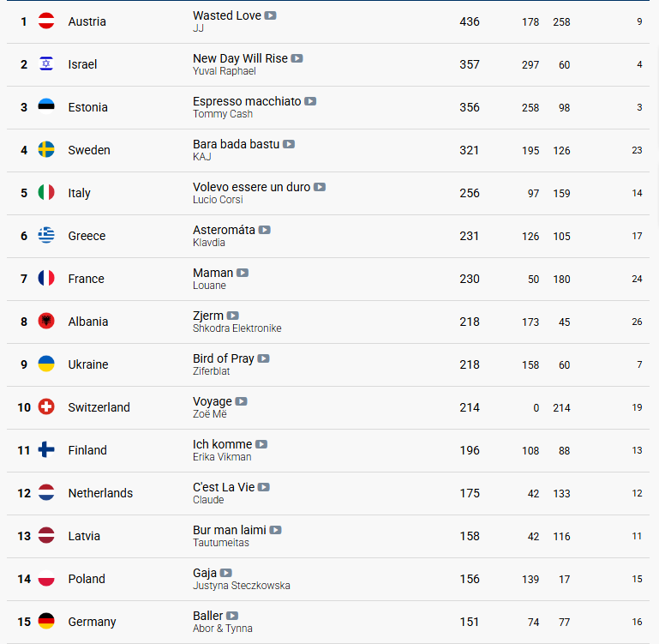Open the Zjerm video icon
659x644 pixels.
233,316
